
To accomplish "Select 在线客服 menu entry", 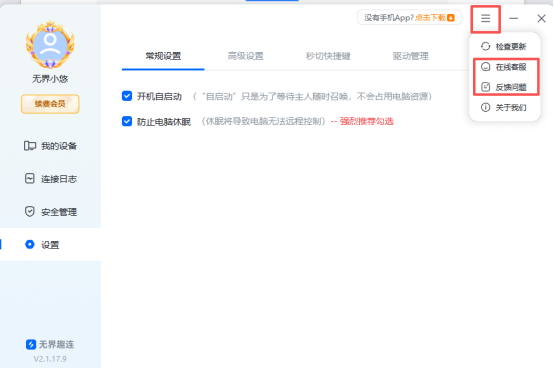I will (505, 67).
